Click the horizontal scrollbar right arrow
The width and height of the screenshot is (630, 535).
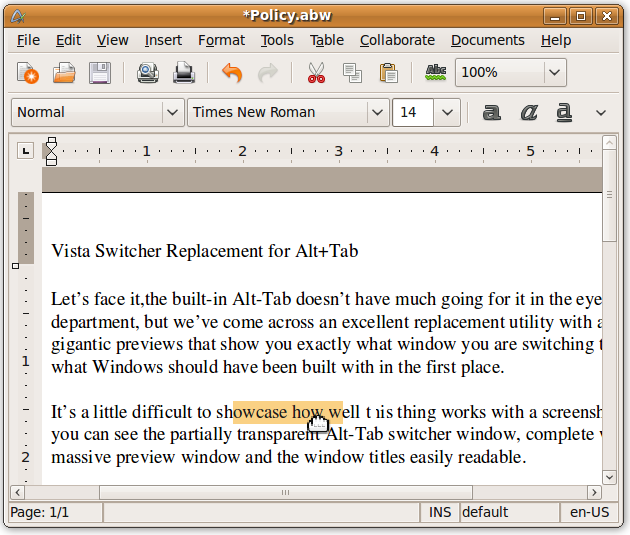coord(594,492)
